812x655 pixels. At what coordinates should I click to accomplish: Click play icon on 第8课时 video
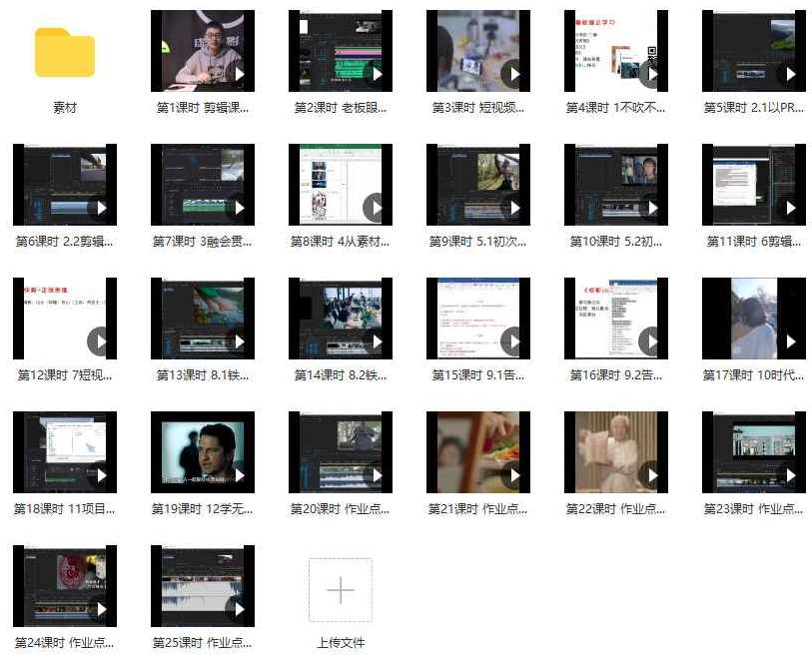pyautogui.click(x=374, y=208)
